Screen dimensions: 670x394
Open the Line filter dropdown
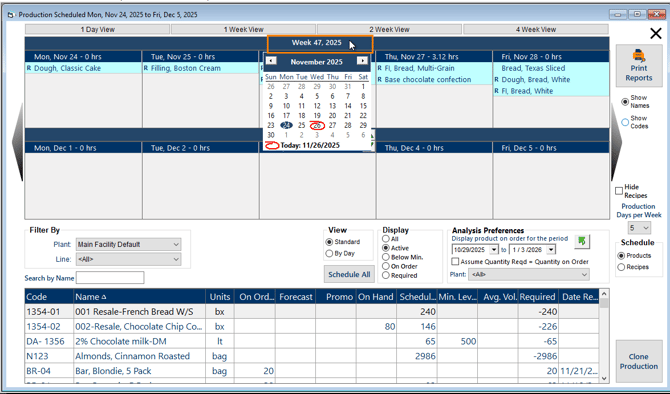pyautogui.click(x=128, y=259)
